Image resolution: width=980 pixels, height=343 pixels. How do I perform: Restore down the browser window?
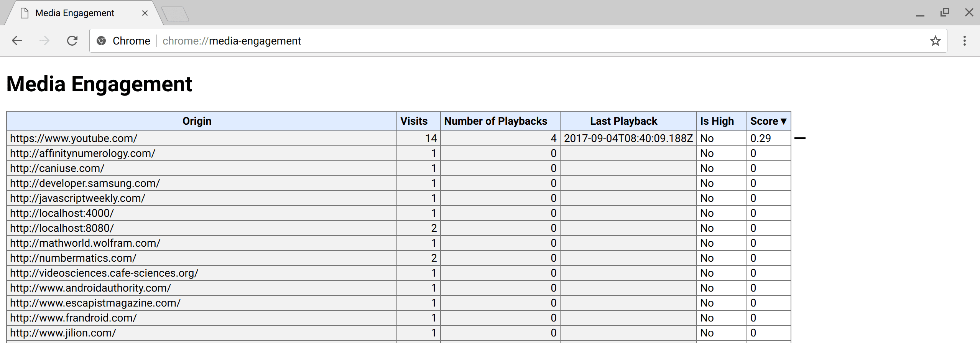click(944, 13)
